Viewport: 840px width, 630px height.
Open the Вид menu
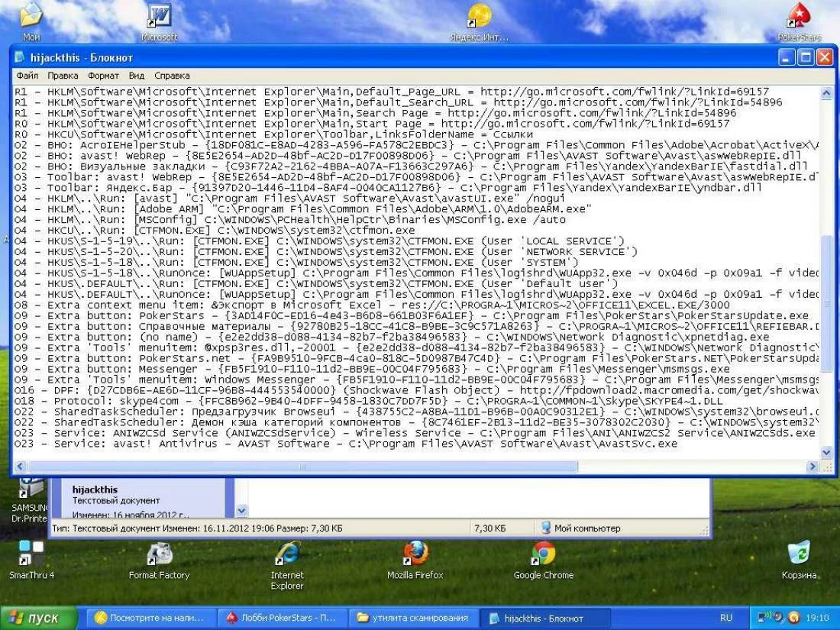(137, 76)
